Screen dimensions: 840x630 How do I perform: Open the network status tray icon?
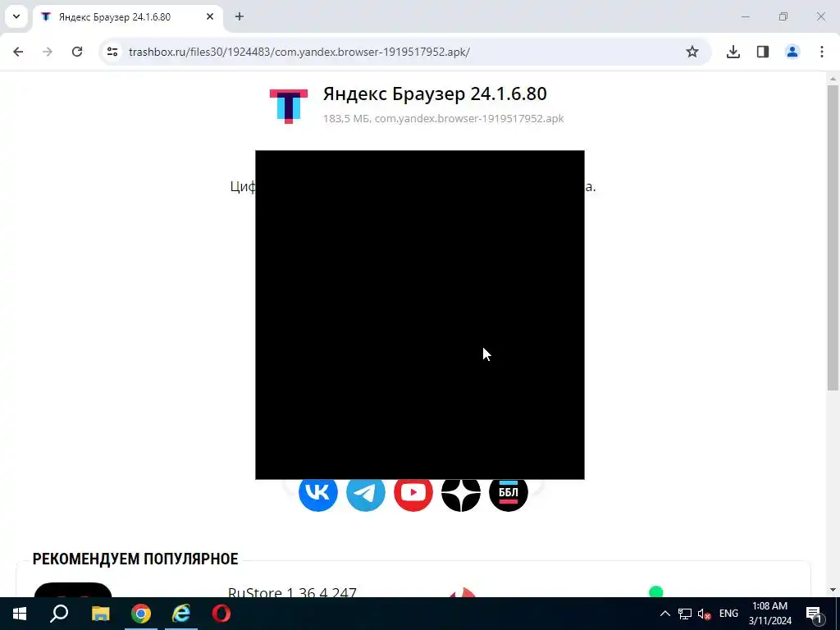pos(685,614)
